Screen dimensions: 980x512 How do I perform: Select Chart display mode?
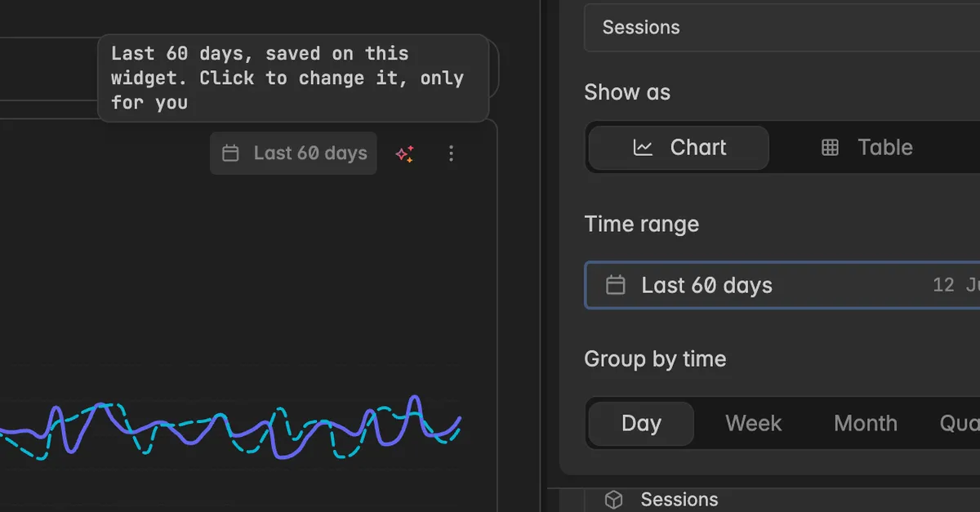pyautogui.click(x=679, y=148)
